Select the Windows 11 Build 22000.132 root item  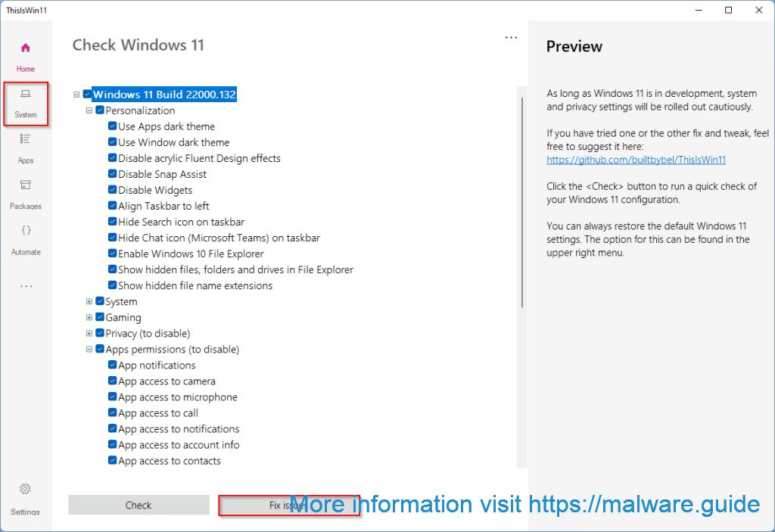164,94
